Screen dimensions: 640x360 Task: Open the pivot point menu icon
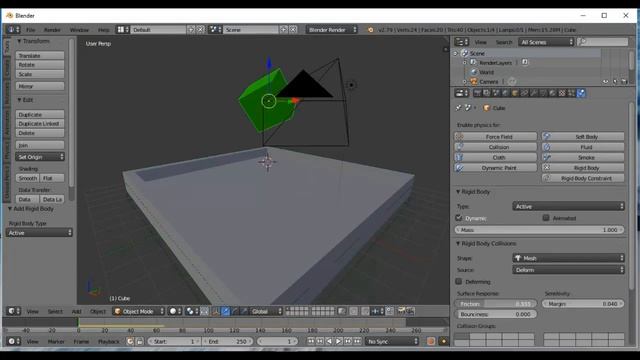(192, 311)
